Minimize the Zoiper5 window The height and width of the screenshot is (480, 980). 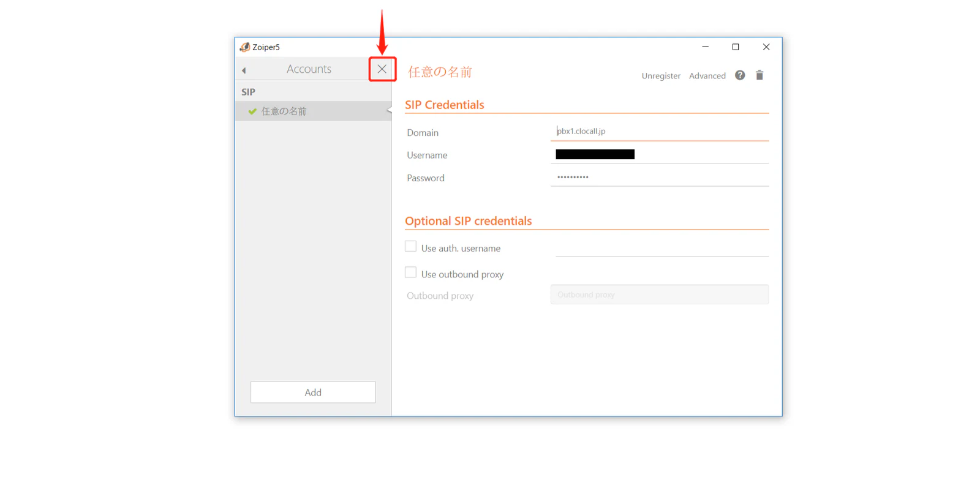(x=706, y=47)
